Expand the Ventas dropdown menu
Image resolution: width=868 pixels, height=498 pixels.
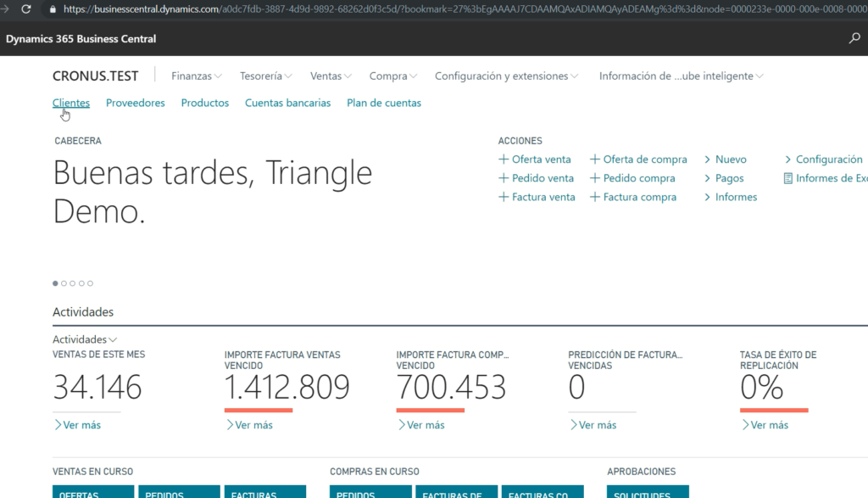331,76
